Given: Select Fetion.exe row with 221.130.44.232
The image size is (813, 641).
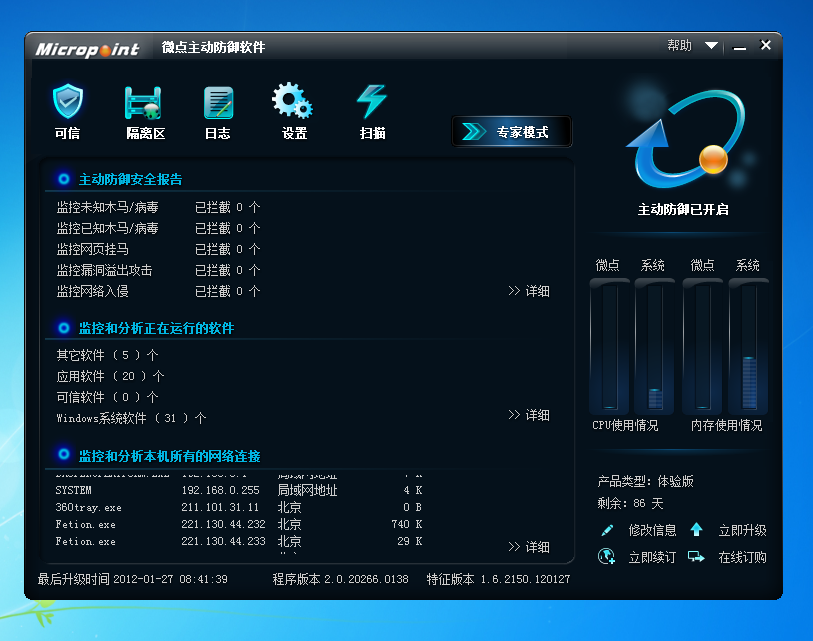Looking at the screenshot, I should 239,524.
